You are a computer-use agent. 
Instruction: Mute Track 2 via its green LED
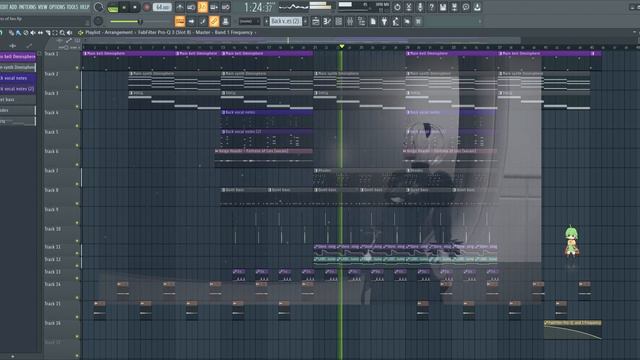(x=77, y=87)
